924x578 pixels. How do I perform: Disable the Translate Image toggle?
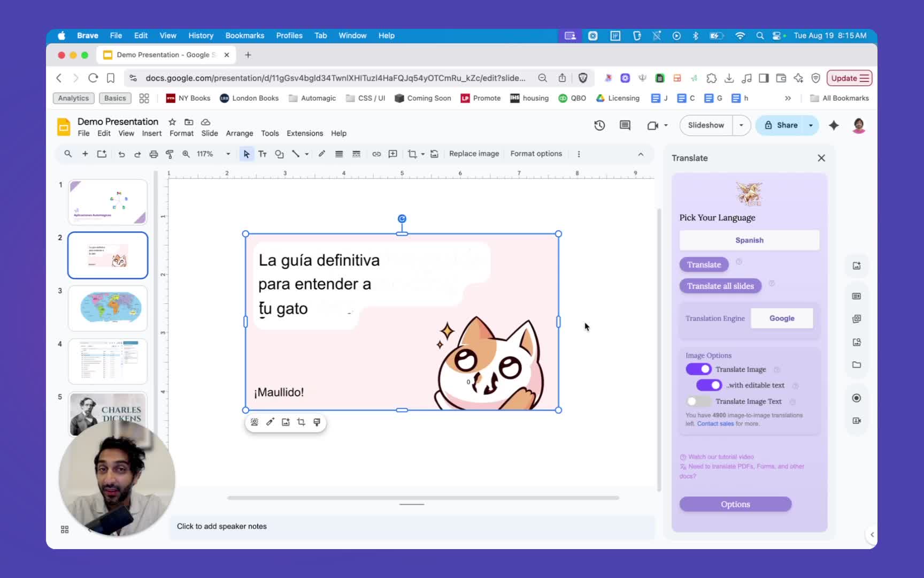click(x=698, y=369)
